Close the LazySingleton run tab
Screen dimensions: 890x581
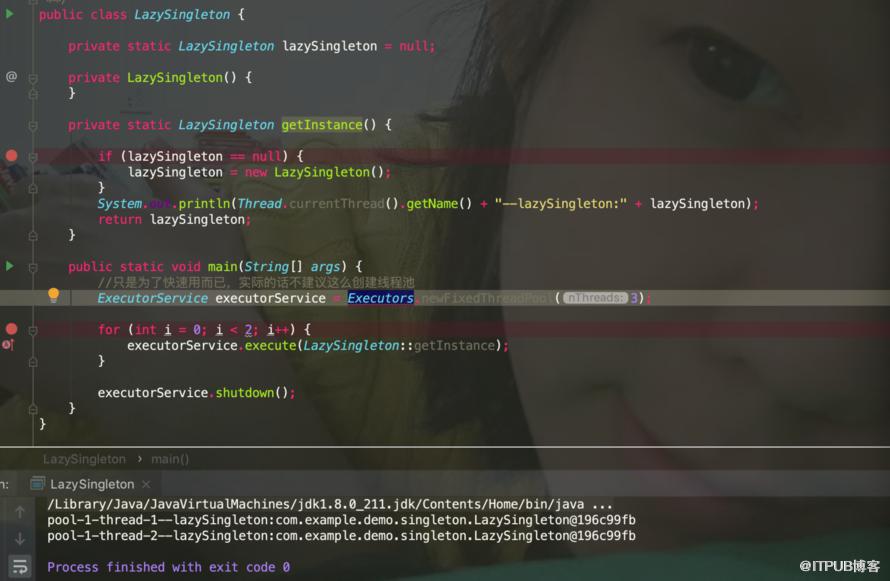[146, 484]
